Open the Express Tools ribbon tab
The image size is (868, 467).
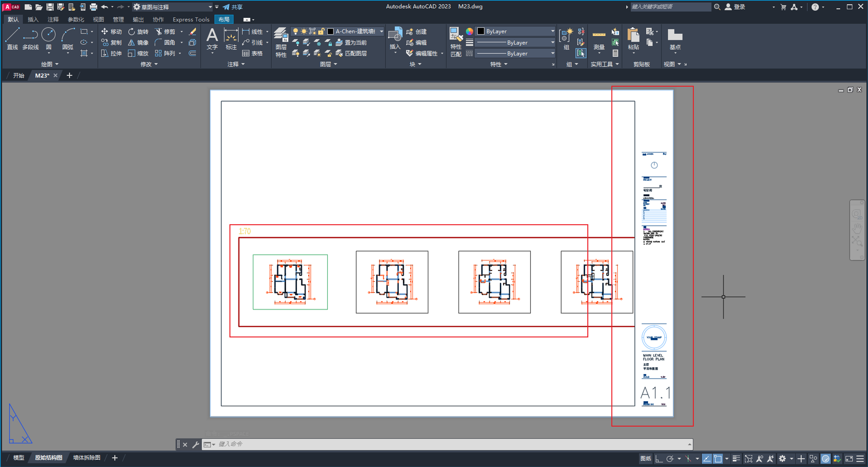click(191, 20)
